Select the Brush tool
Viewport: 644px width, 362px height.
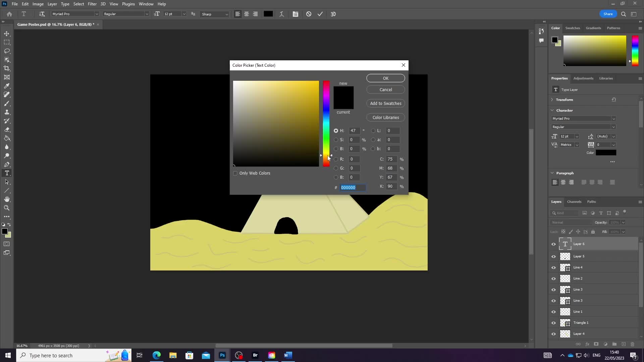[7, 103]
